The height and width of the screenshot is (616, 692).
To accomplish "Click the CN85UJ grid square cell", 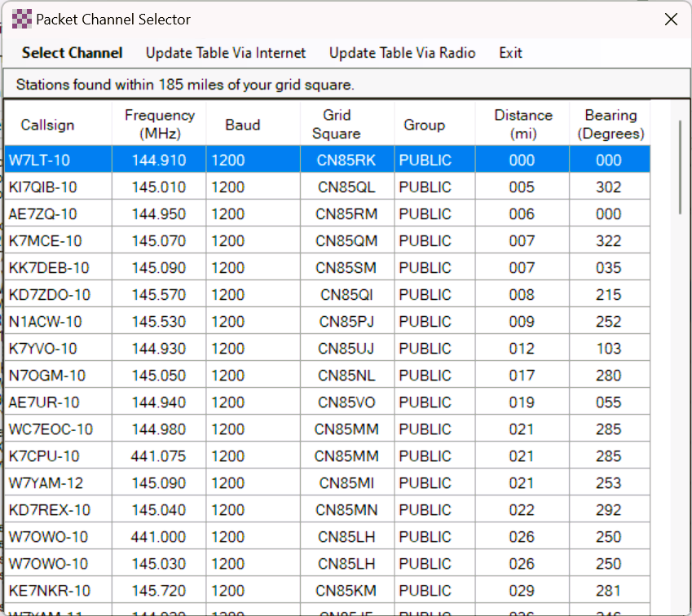I will pyautogui.click(x=346, y=349).
